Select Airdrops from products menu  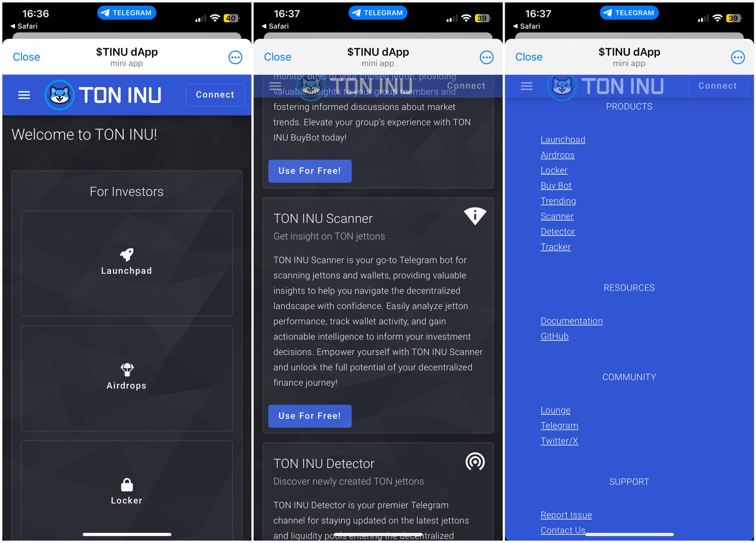tap(558, 154)
